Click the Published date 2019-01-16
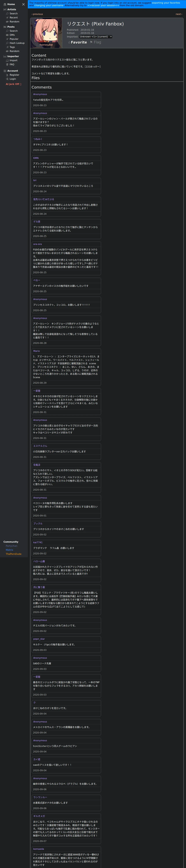Viewport: 186px width, 868px height. 87,30
